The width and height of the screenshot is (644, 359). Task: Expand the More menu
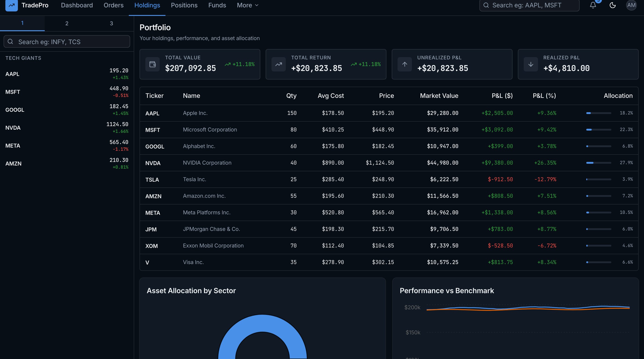click(x=247, y=5)
